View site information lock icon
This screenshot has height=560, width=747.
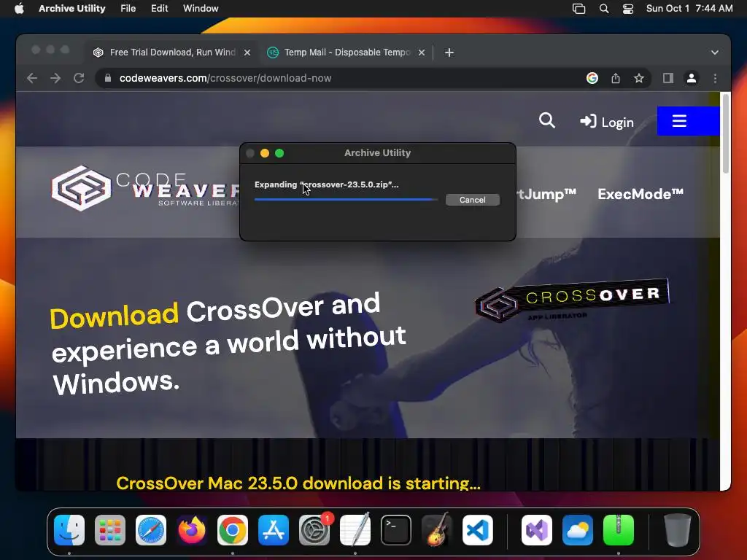click(x=108, y=78)
